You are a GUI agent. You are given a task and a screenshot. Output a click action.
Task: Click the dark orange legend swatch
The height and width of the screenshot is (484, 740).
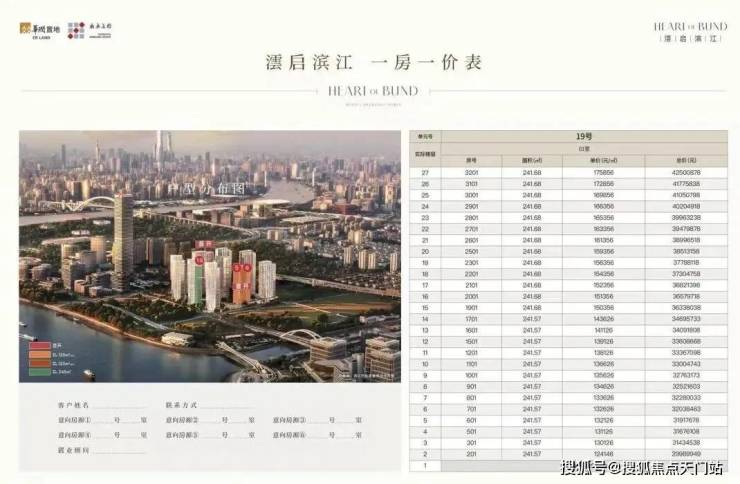coord(40,363)
